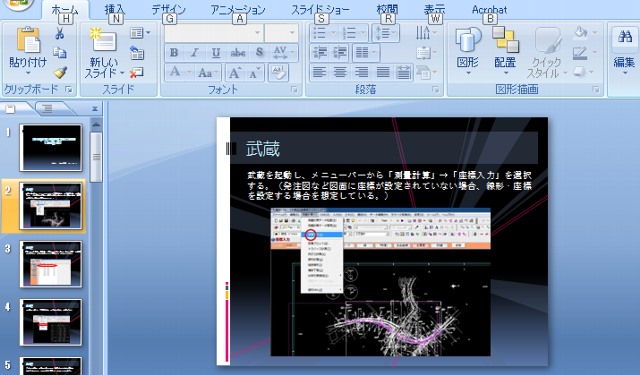This screenshot has height=375, width=640.
Task: Open the font name combo box
Action: click(213, 33)
